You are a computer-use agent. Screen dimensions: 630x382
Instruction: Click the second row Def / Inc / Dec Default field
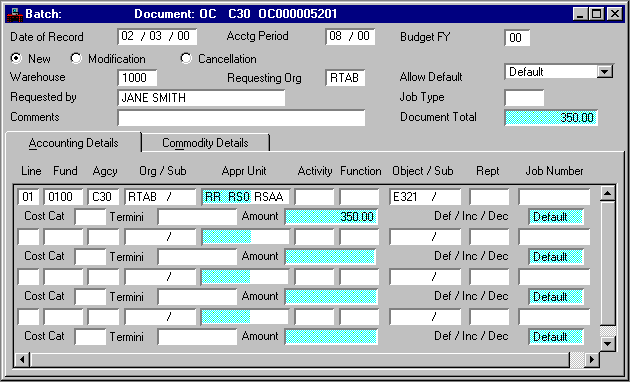pyautogui.click(x=556, y=257)
